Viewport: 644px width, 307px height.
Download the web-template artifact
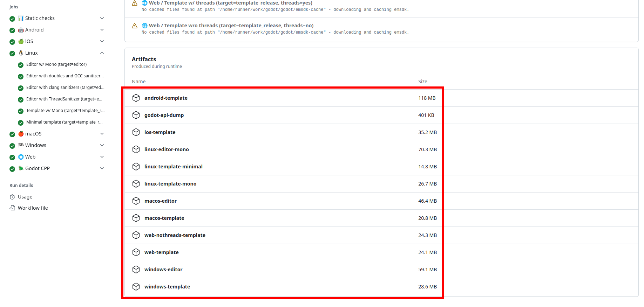click(162, 252)
